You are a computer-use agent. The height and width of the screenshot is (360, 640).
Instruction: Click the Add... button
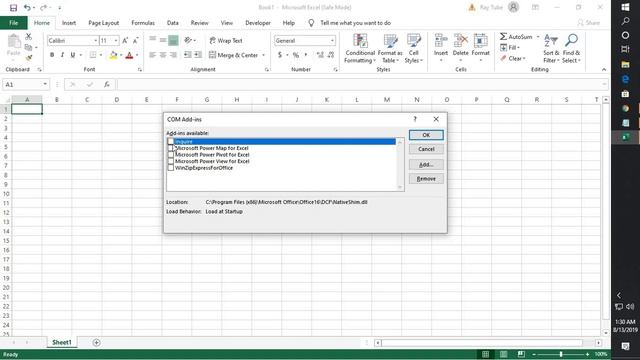point(426,164)
